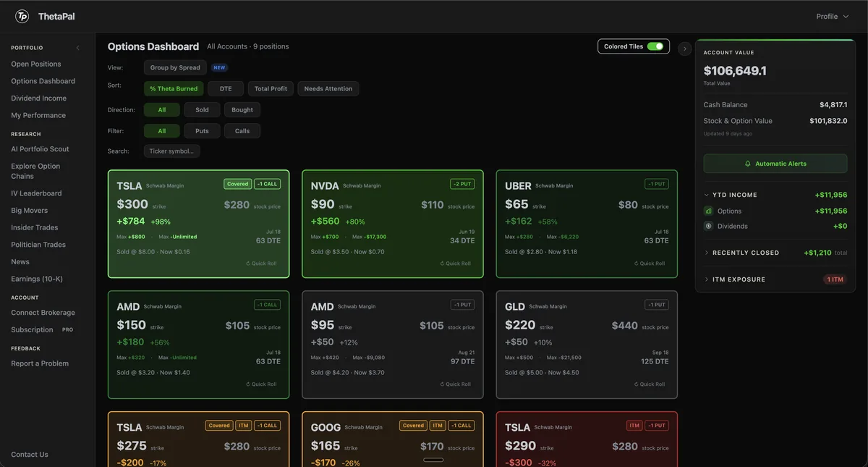This screenshot has height=467, width=868.
Task: Set Direction filter to Bought
Action: click(242, 110)
